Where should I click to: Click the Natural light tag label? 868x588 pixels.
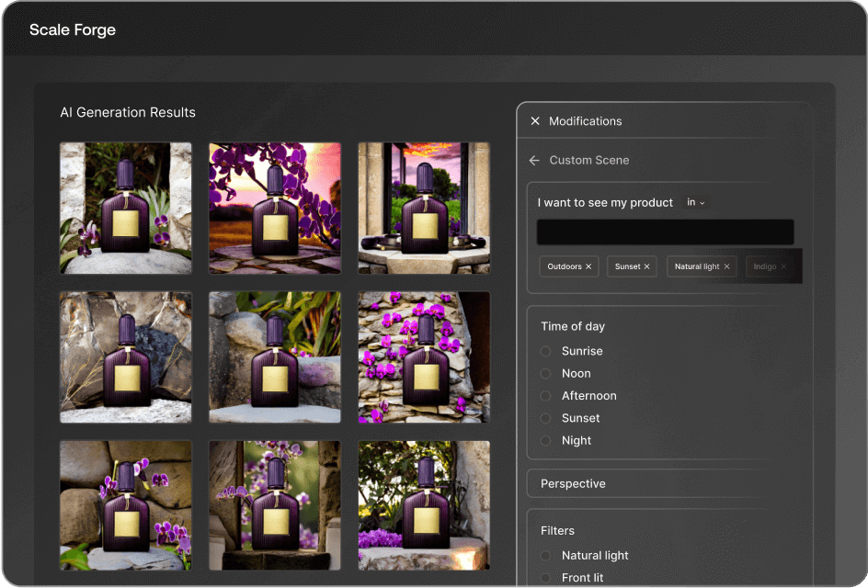click(696, 266)
